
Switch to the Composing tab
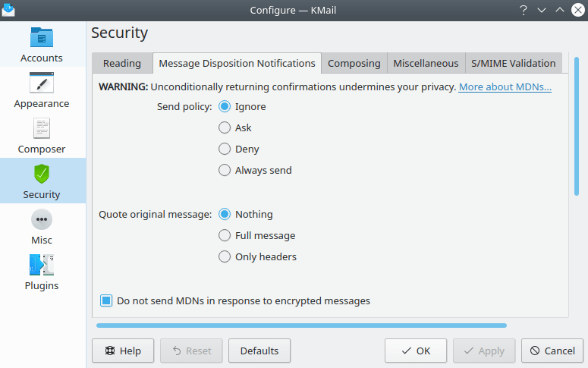pyautogui.click(x=354, y=64)
